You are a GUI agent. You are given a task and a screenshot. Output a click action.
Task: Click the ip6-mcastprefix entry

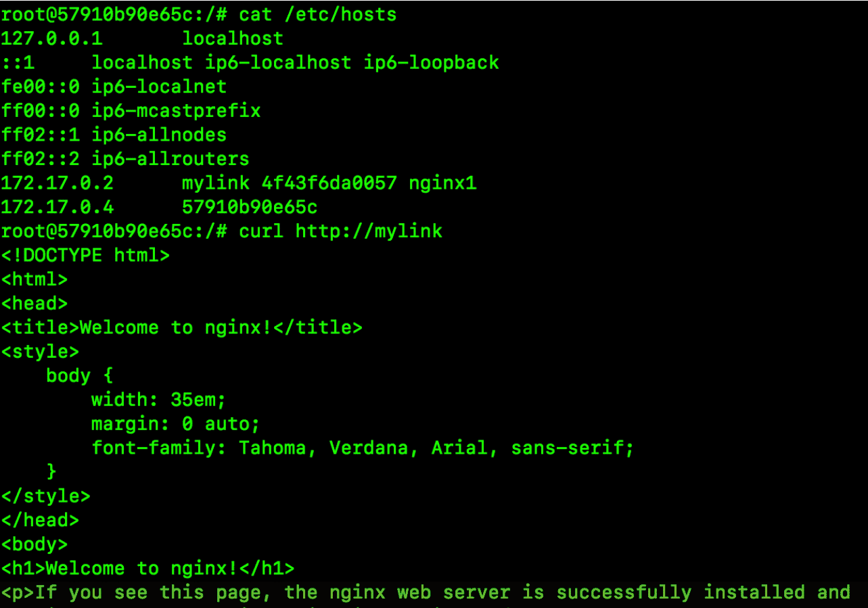176,111
